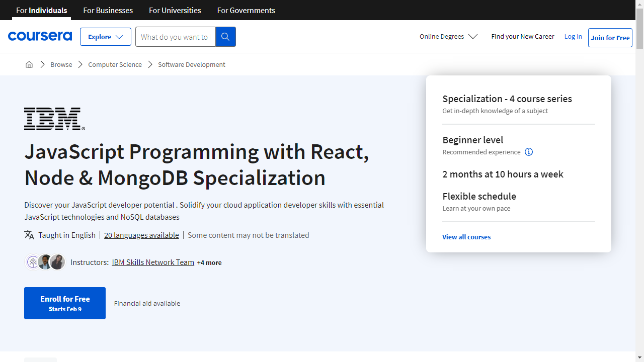This screenshot has height=362, width=644.
Task: Show the +4 more instructors
Action: pos(209,262)
